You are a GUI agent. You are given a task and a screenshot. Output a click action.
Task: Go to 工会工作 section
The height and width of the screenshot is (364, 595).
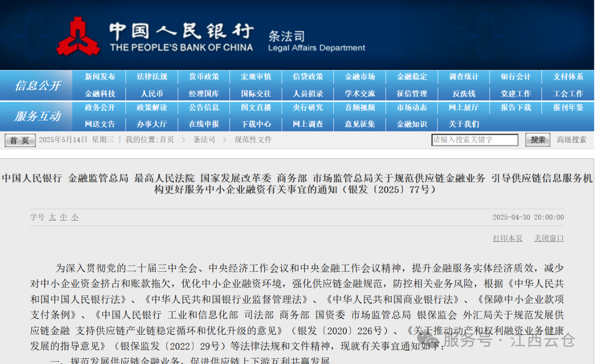coord(568,93)
